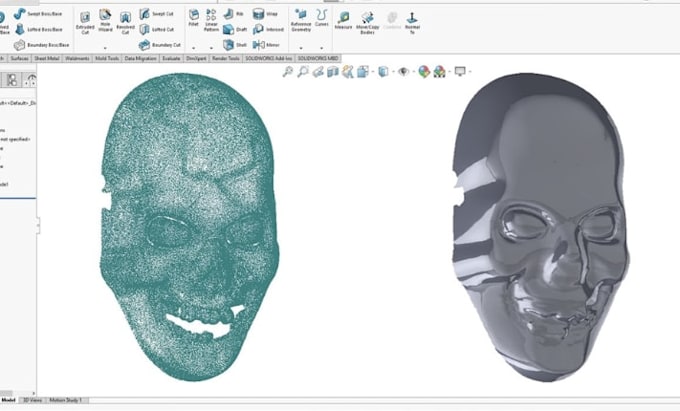Switch to the Evaluate tab
Viewport: 680px width, 411px height.
[171, 59]
